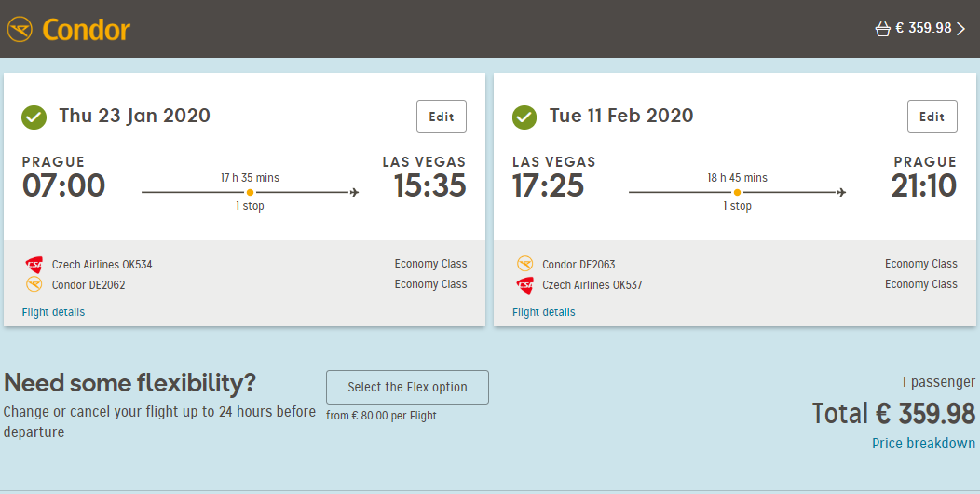Select the Flex option
Image resolution: width=980 pixels, height=494 pixels.
coord(407,387)
